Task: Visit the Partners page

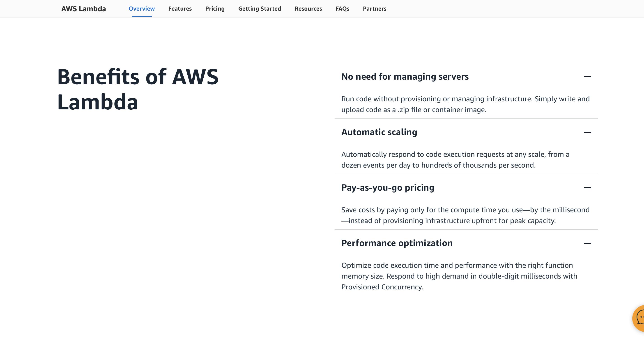Action: [375, 9]
